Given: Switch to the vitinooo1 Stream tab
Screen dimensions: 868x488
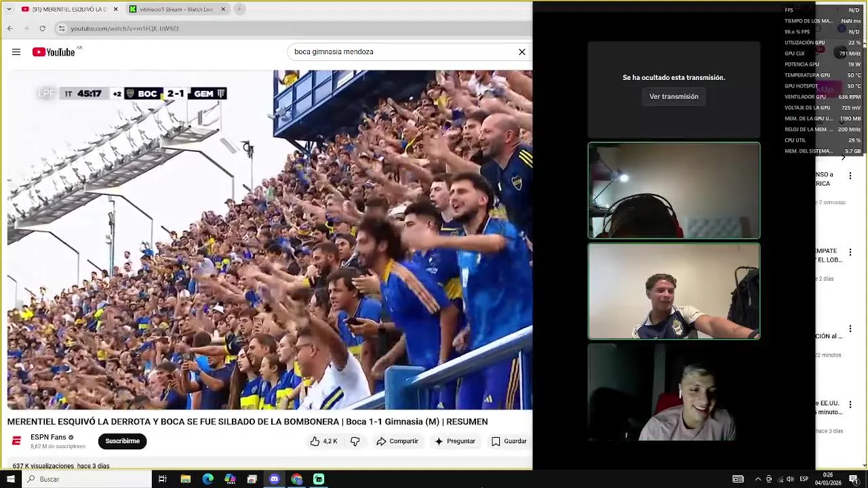Looking at the screenshot, I should pyautogui.click(x=176, y=9).
